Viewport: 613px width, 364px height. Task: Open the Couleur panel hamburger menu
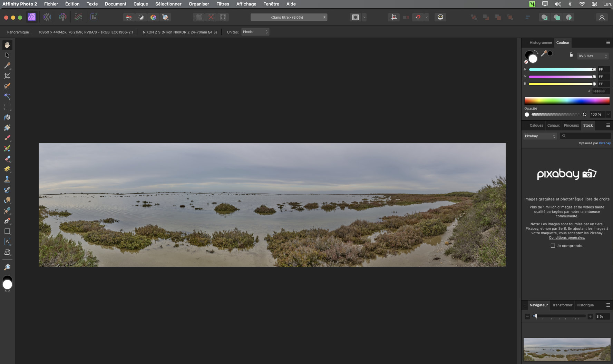coord(608,42)
